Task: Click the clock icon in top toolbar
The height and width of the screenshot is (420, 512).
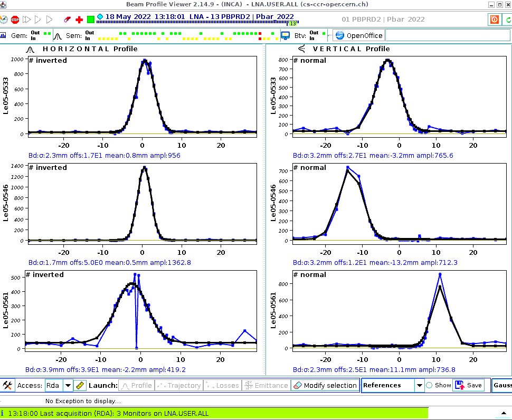Action: pos(4,20)
